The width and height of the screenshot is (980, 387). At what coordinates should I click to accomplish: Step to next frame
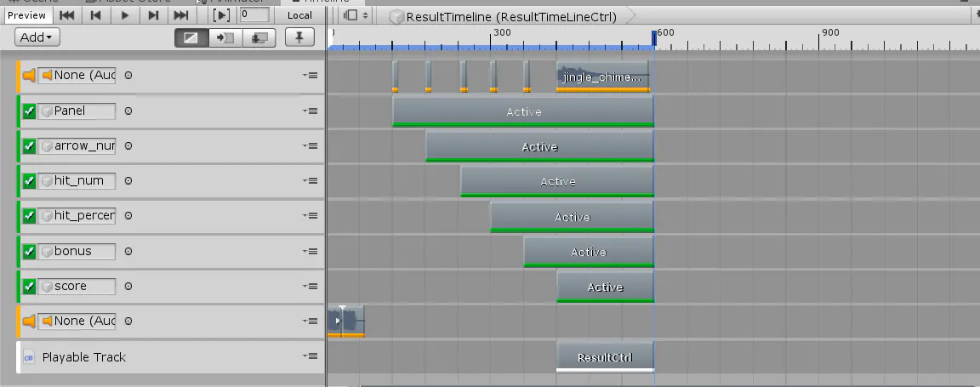[153, 15]
